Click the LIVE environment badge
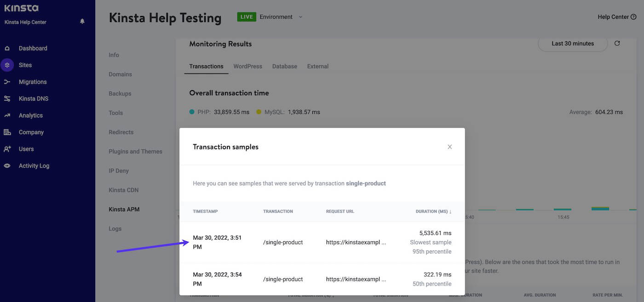This screenshot has height=302, width=644. click(247, 17)
